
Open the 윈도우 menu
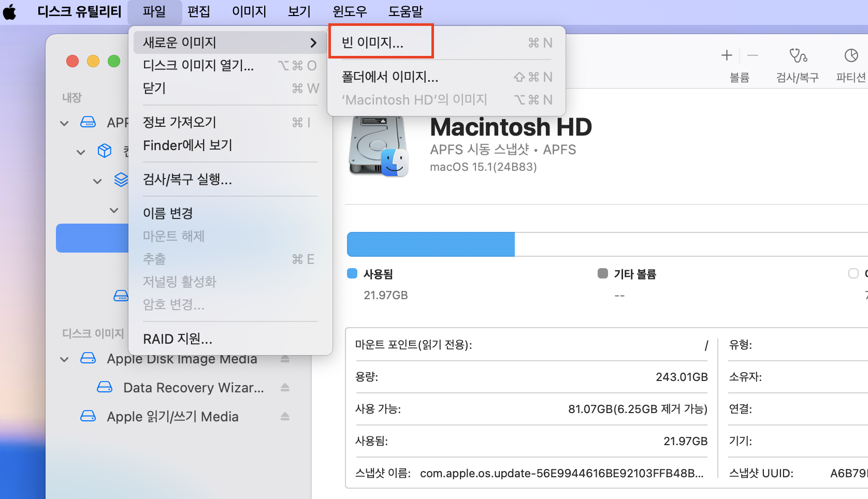[x=350, y=11]
